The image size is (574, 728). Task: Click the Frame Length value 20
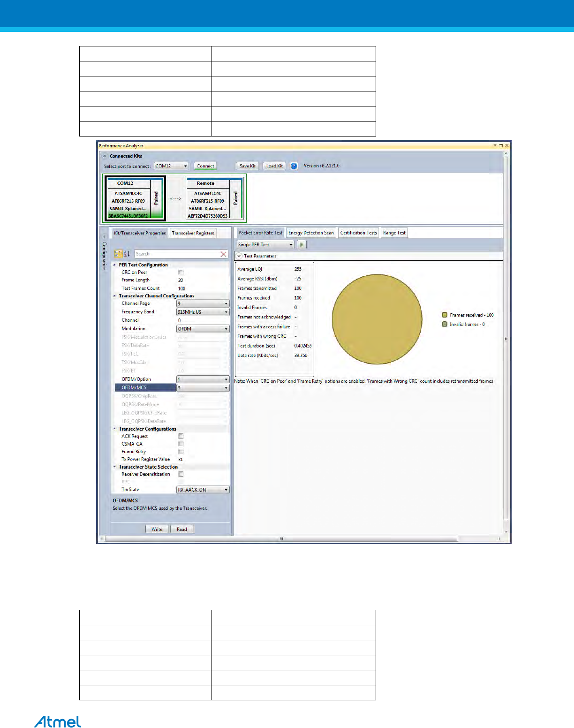click(181, 280)
